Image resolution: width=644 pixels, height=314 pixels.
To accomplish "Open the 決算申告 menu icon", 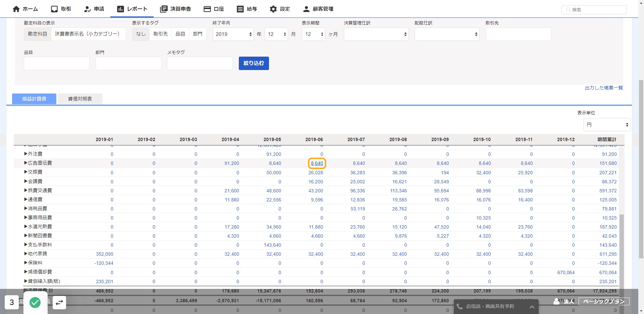I will click(164, 9).
